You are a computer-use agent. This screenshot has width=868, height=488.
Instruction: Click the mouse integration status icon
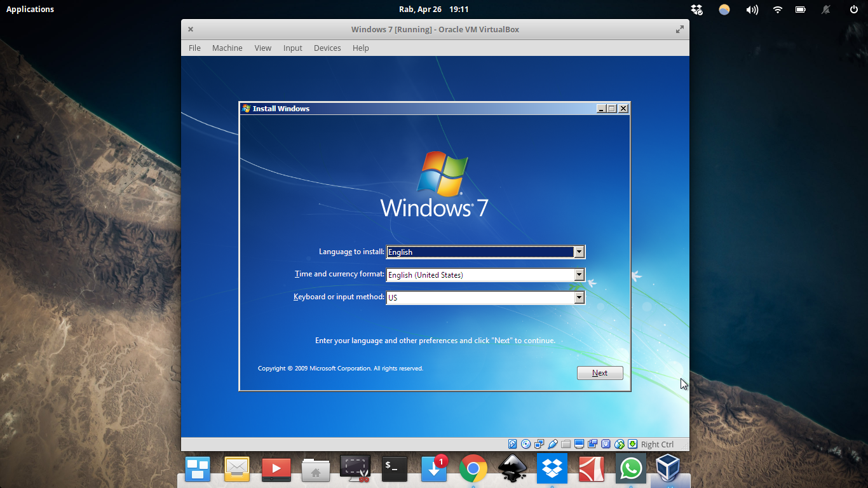tap(619, 444)
